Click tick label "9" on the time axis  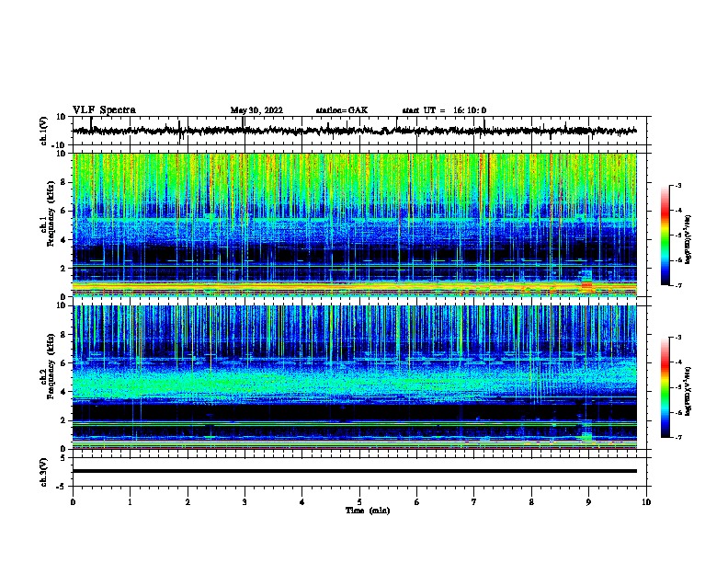(588, 502)
